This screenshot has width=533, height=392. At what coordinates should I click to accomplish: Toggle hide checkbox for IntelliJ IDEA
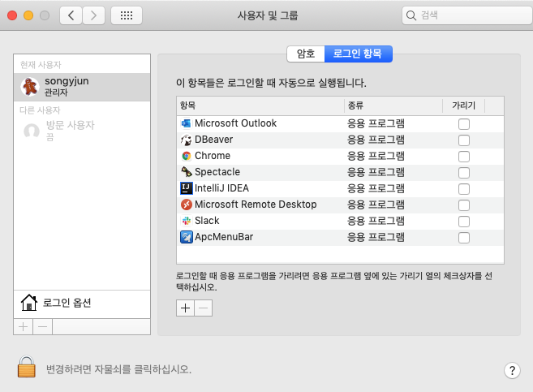[464, 188]
